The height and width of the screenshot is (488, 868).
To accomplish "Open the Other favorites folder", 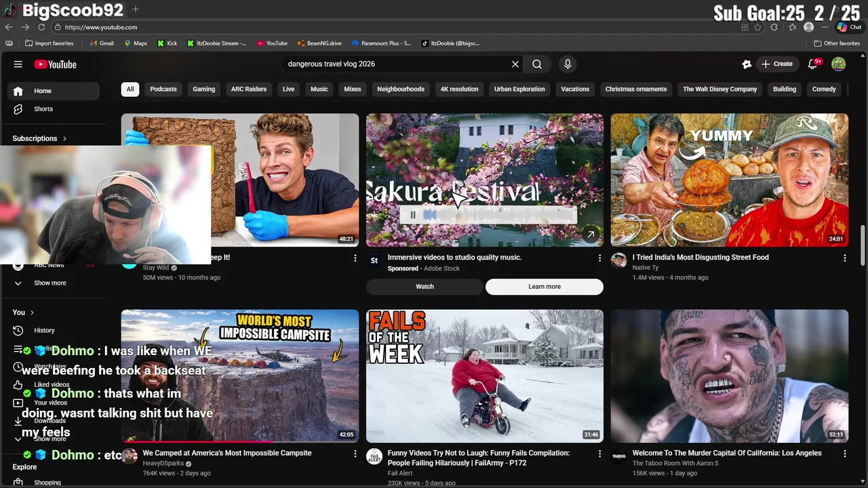I will (837, 43).
